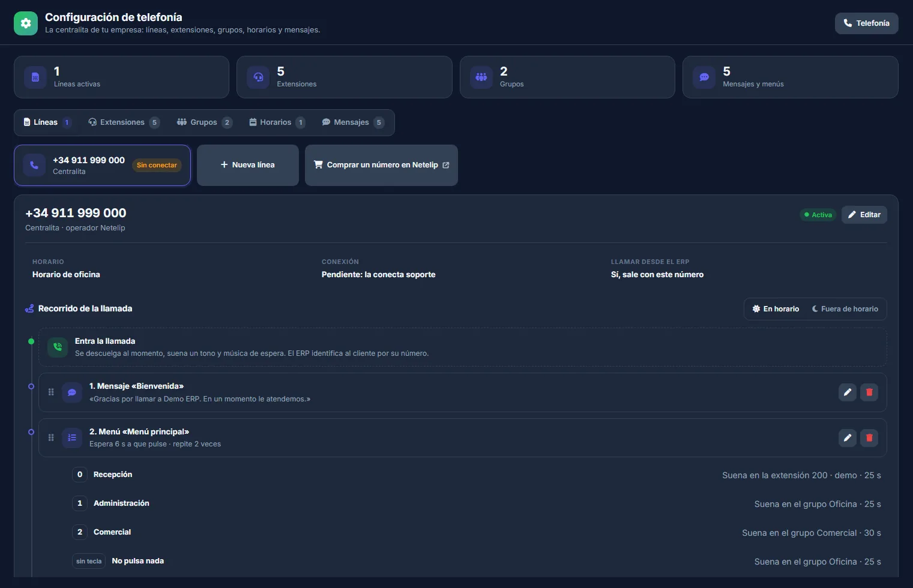Viewport: 913px width, 588px height.
Task: Click Horario de oficina value
Action: click(66, 275)
